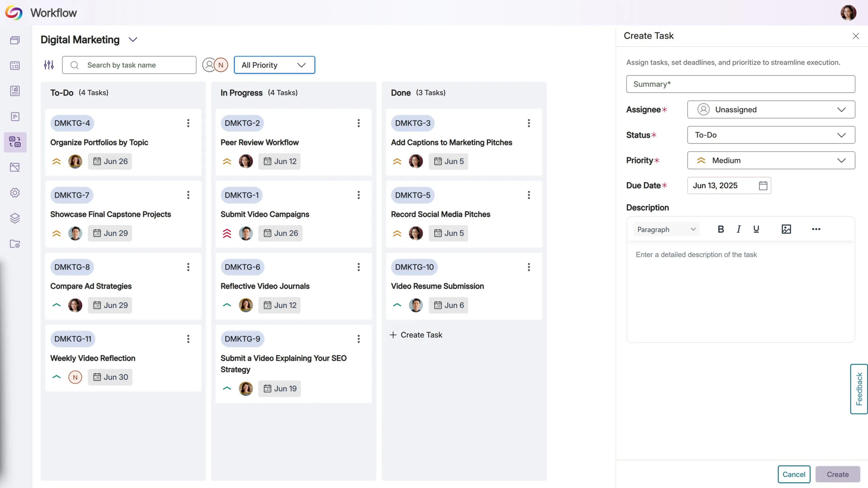Open options menu for DMKTG-4 card
This screenshot has width=868, height=488.
pos(188,123)
